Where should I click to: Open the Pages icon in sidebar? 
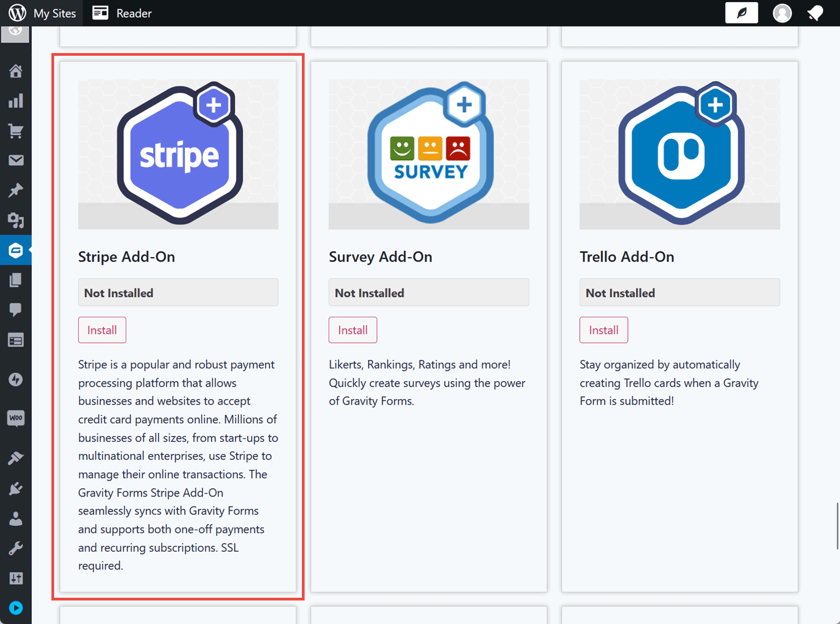pyautogui.click(x=16, y=280)
